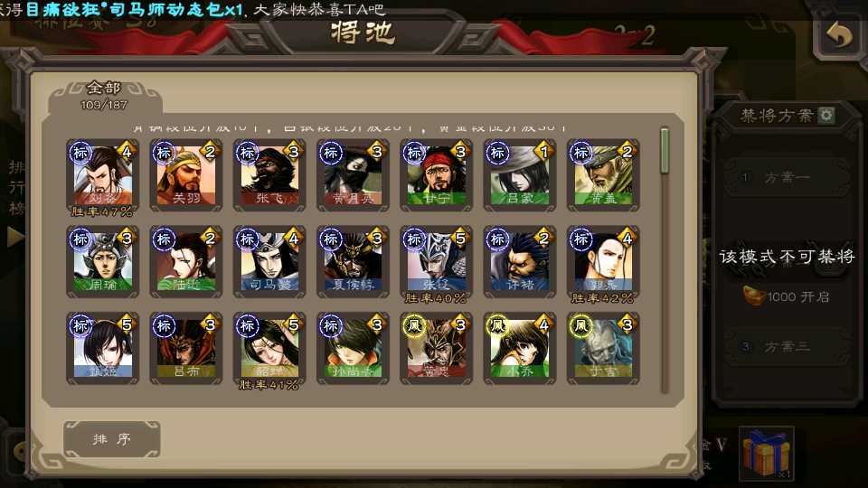
Task: Select 方案一 ban scheme slot
Action: [786, 177]
